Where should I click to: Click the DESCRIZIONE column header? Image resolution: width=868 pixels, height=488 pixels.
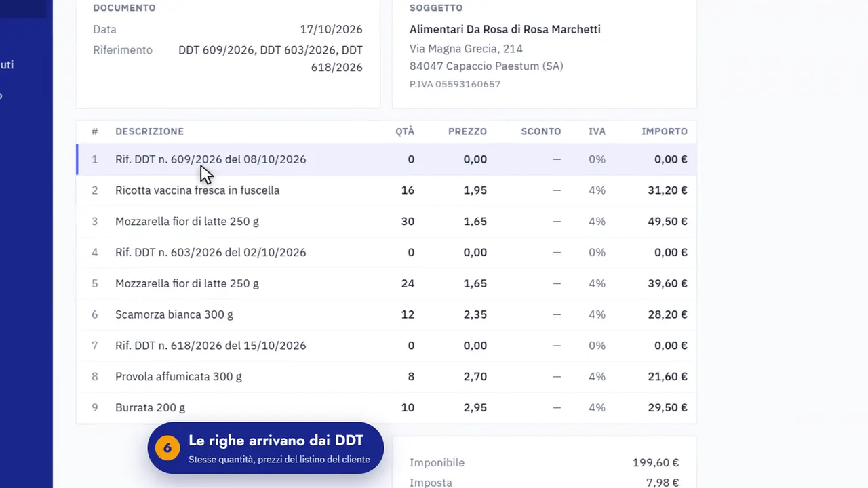tap(149, 131)
